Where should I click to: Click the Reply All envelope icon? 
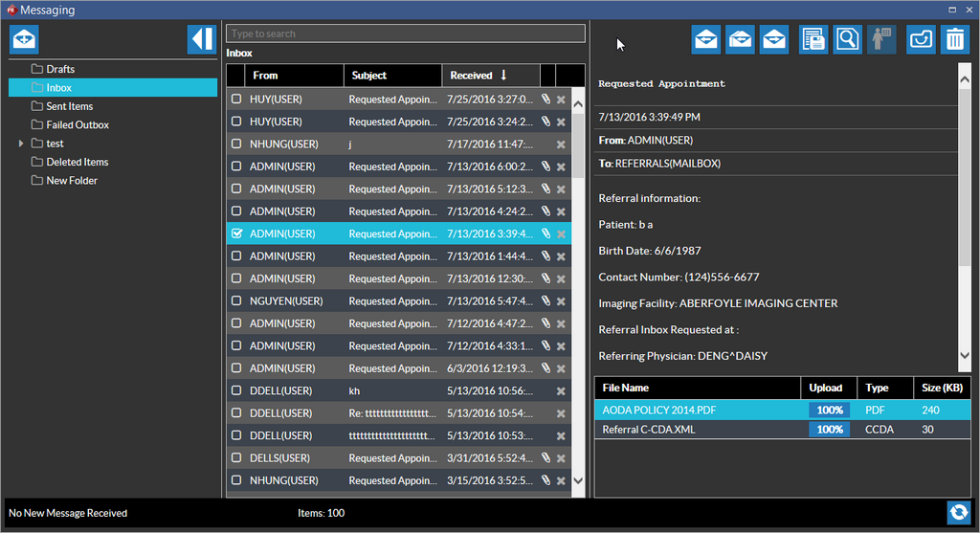(x=740, y=39)
